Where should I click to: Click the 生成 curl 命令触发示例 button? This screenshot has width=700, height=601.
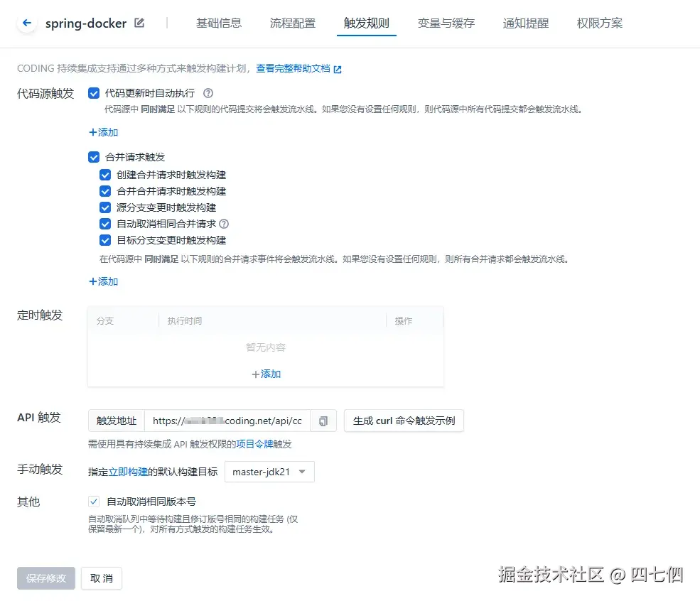tap(404, 421)
